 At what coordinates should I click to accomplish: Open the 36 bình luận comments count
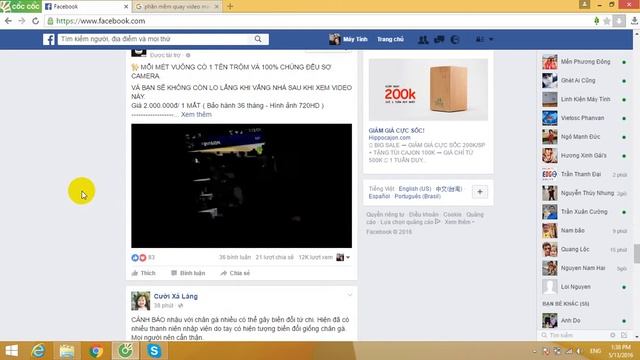(x=235, y=258)
